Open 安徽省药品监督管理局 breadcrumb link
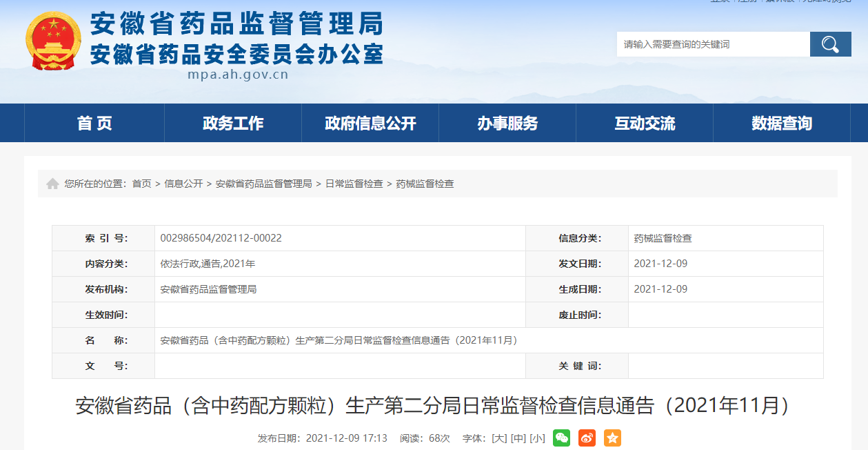This screenshot has height=450, width=868. [x=264, y=184]
